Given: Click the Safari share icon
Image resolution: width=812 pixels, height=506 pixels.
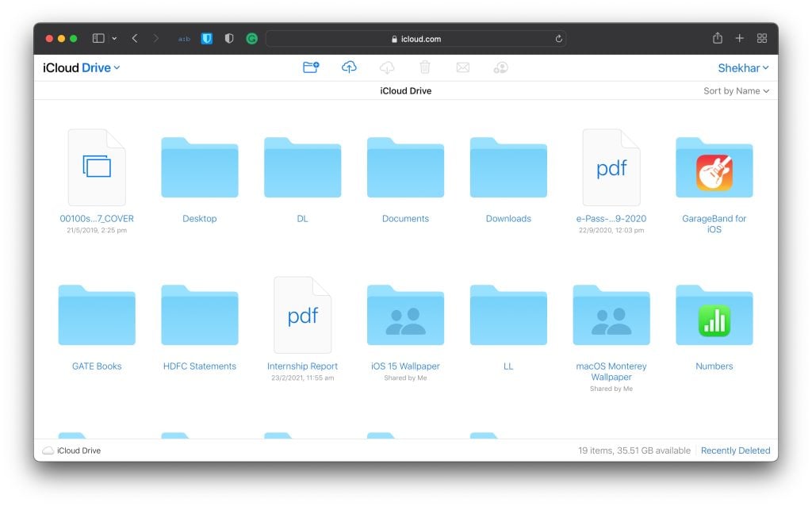Looking at the screenshot, I should 717,38.
